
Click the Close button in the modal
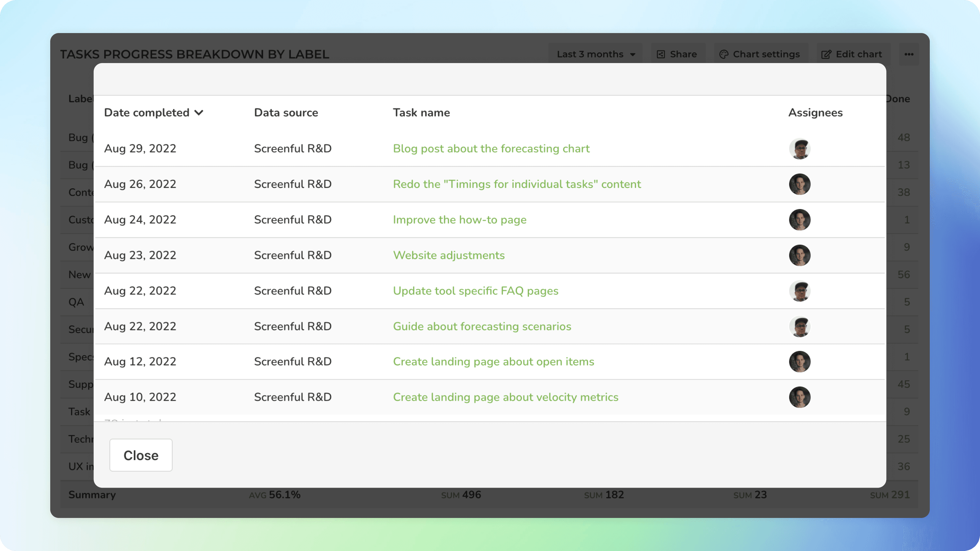[x=141, y=455]
